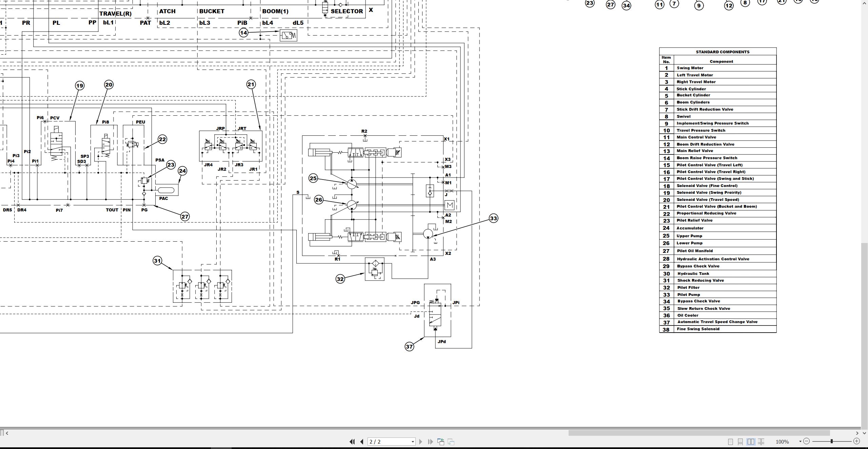Click the 'JPG' port label
Screen dimensions: 868x449
(x=415, y=302)
